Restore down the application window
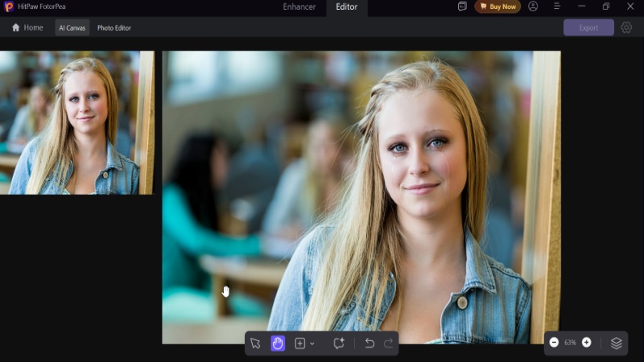The width and height of the screenshot is (644, 362). [606, 6]
